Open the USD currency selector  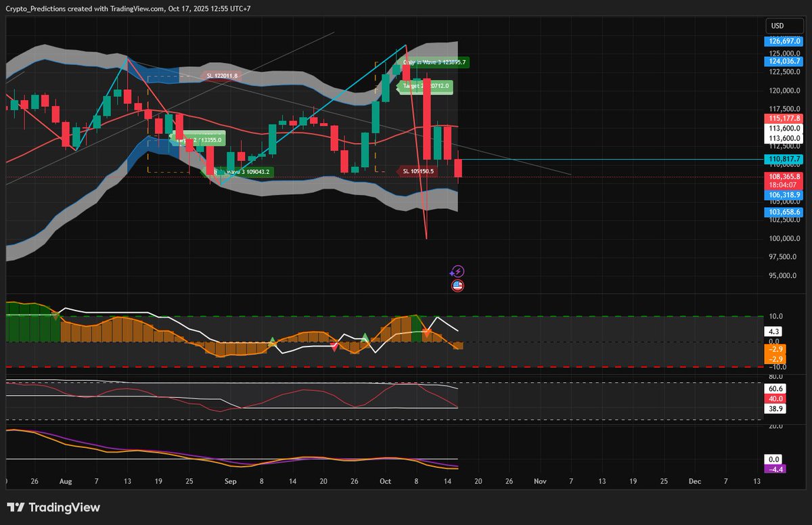(784, 26)
